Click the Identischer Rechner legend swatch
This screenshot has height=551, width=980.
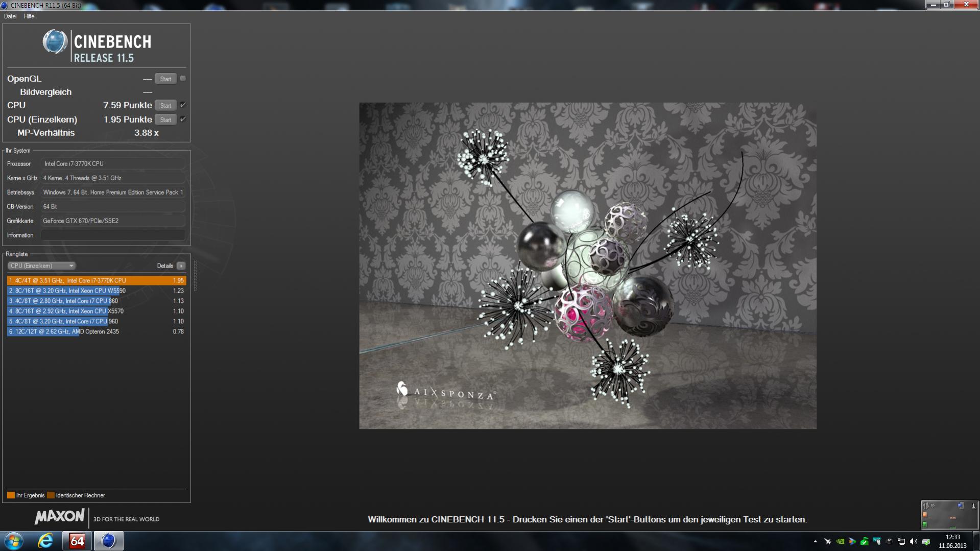[x=51, y=495]
